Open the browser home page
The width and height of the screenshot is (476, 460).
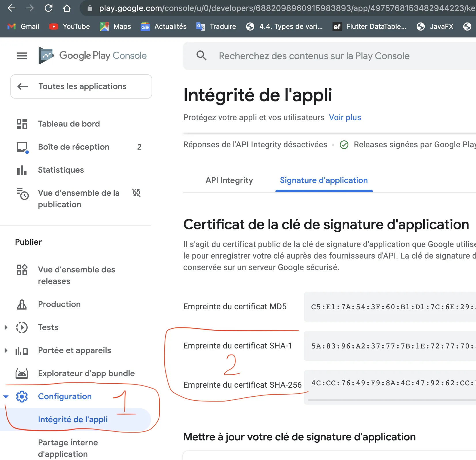67,8
